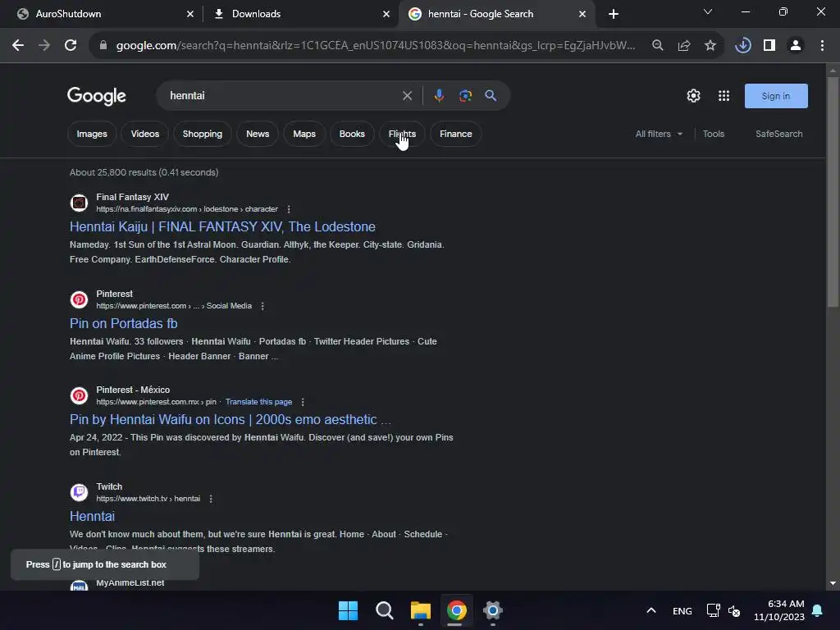Screen dimensions: 840x630
Task: Select the Images filter chip
Action: [92, 134]
